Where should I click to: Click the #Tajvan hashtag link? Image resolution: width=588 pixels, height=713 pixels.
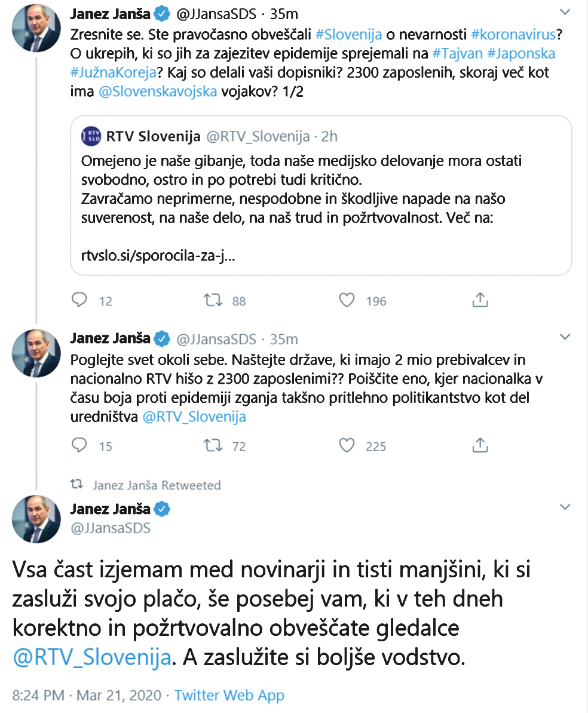tap(455, 53)
